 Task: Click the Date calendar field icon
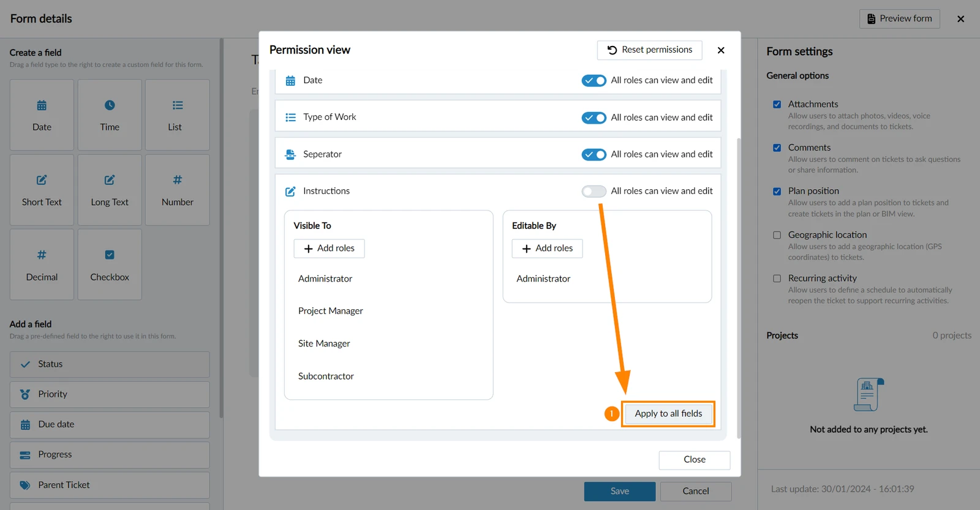coord(42,105)
